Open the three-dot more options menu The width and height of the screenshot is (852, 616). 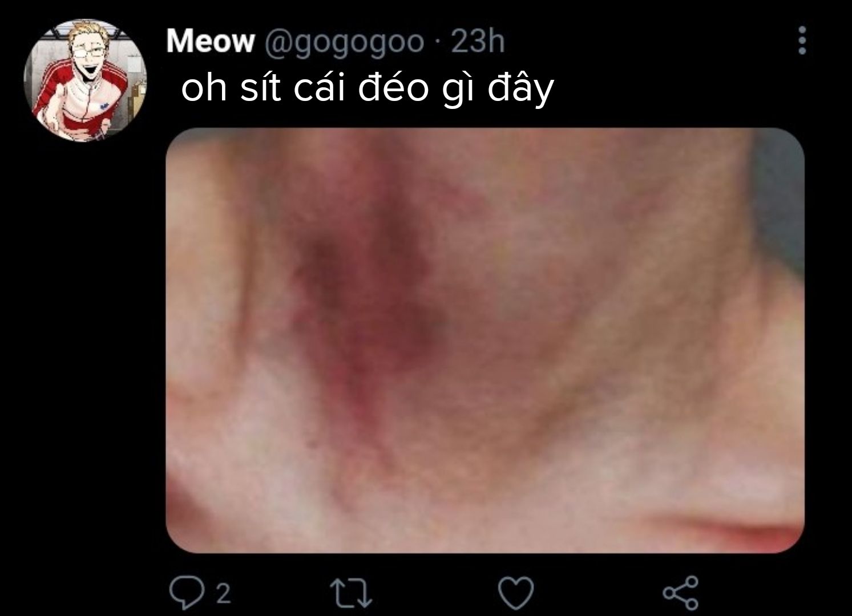tap(802, 40)
